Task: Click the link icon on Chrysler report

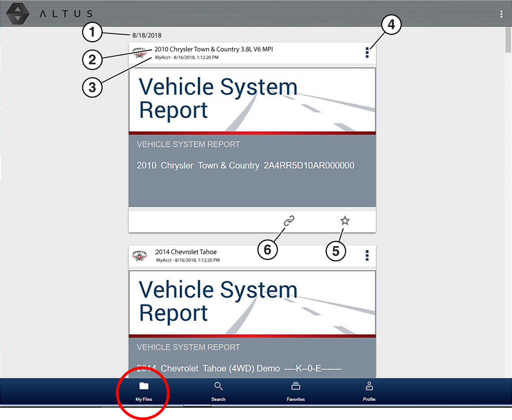Action: pos(289,221)
